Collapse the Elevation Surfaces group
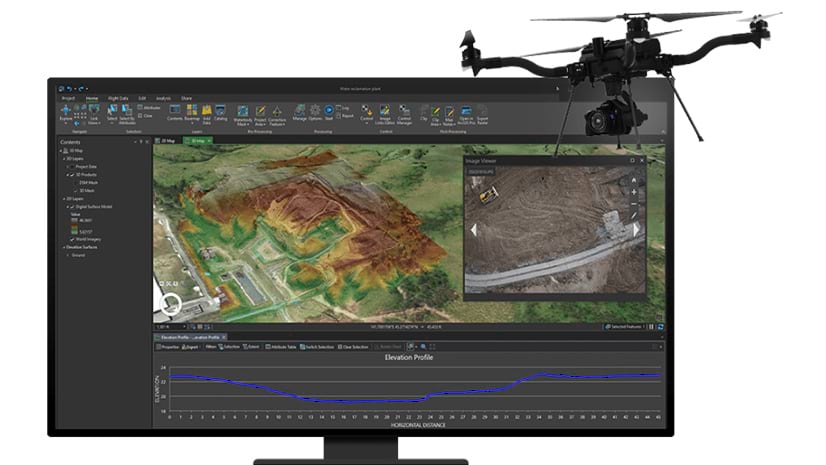This screenshot has width=826, height=465. tap(63, 245)
